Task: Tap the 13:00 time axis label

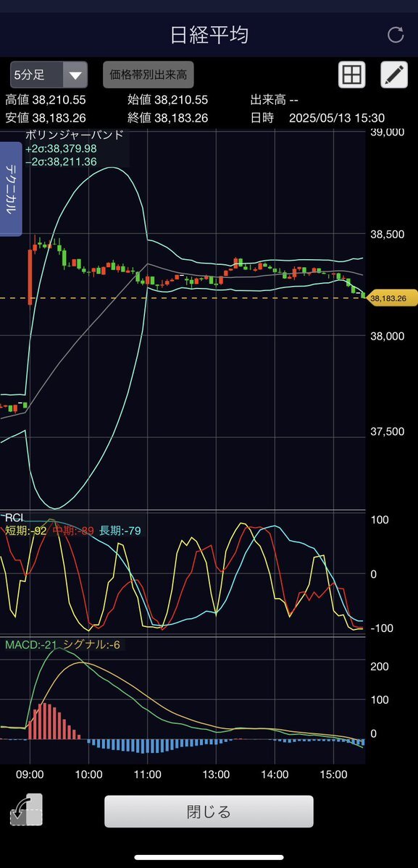Action: [x=216, y=774]
